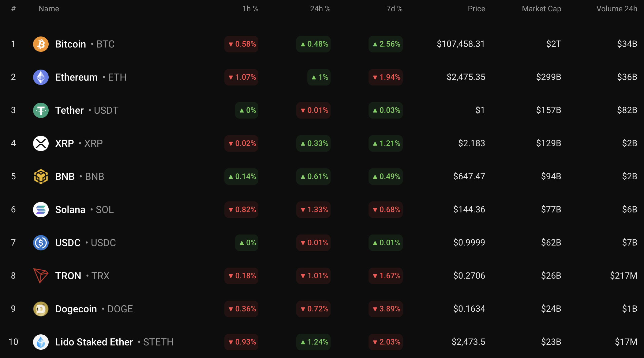644x358 pixels.
Task: Open the Lido Staked Ether link
Action: point(94,342)
